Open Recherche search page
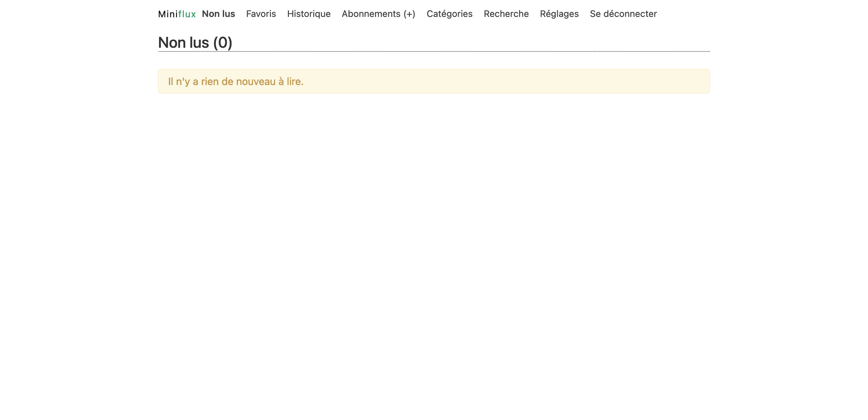Screen dimensions: 868x420 (506, 14)
